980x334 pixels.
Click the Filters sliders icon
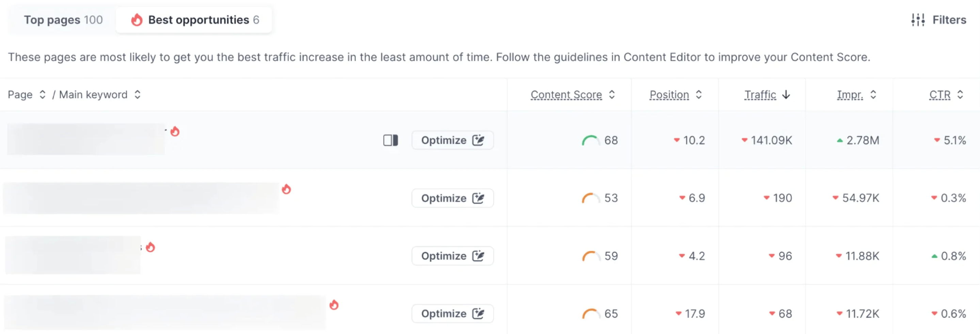918,20
